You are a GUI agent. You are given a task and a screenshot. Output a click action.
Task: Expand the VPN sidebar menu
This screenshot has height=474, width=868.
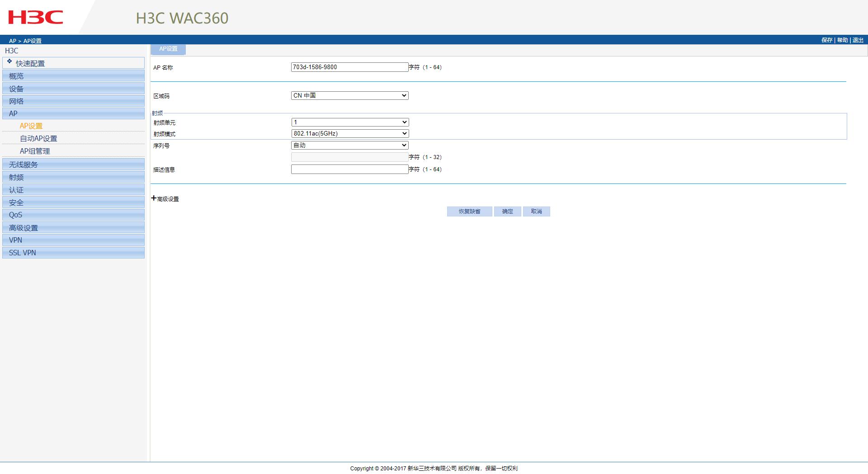(x=73, y=240)
